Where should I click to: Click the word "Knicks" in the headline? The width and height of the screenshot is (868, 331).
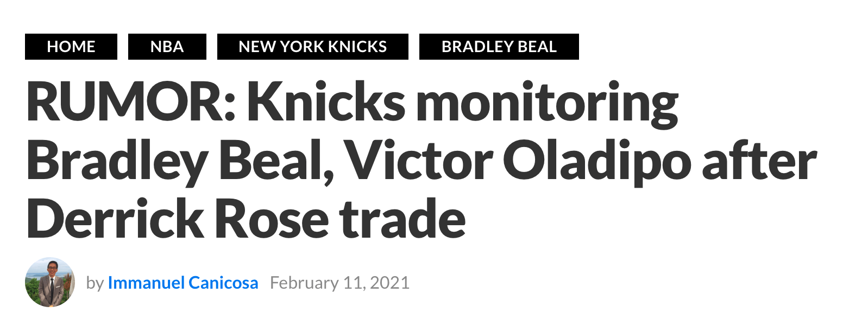point(326,102)
